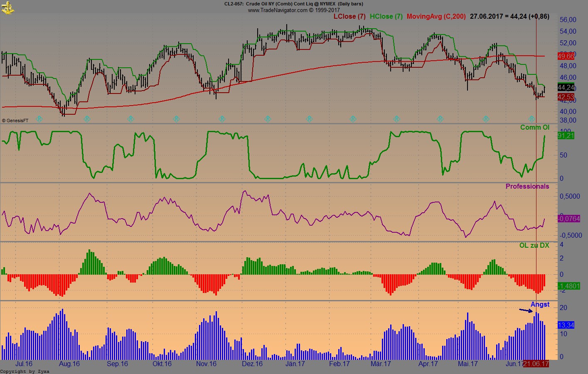
Task: Select the Jun.17 label on the time axis
Action: pos(515,364)
